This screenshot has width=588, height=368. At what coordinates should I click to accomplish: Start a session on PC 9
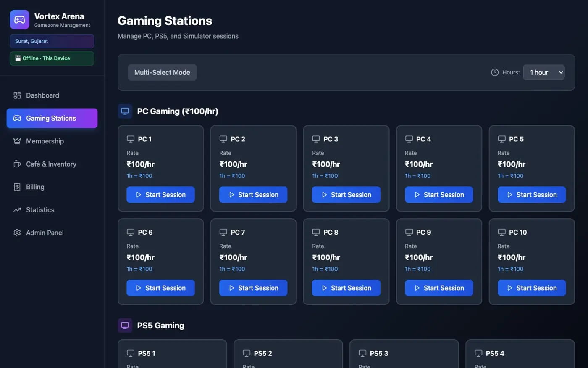[x=439, y=288]
